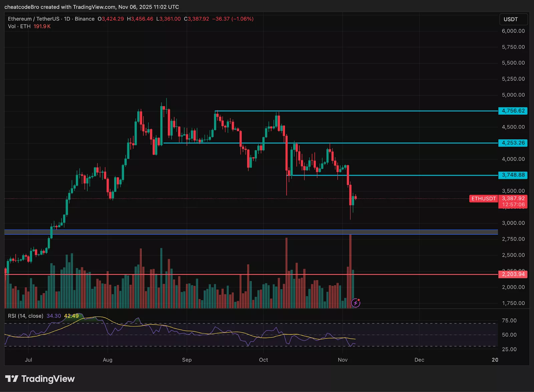Expand the Binance exchange label details
The height and width of the screenshot is (392, 534).
coord(85,19)
